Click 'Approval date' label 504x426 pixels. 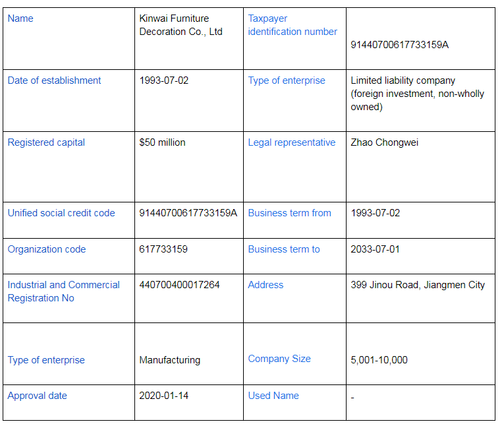tap(38, 396)
